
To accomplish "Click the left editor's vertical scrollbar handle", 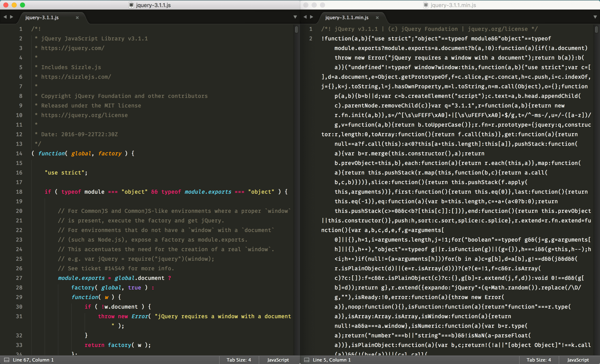I will 296,30.
